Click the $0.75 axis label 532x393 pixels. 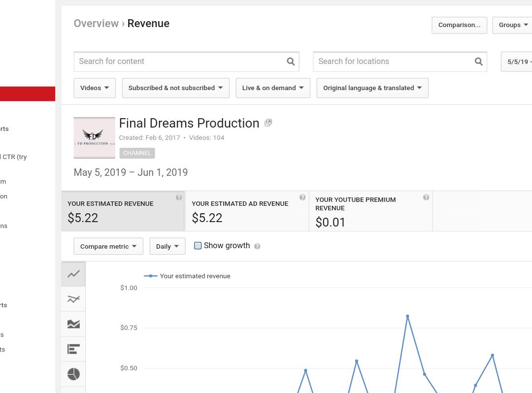129,327
